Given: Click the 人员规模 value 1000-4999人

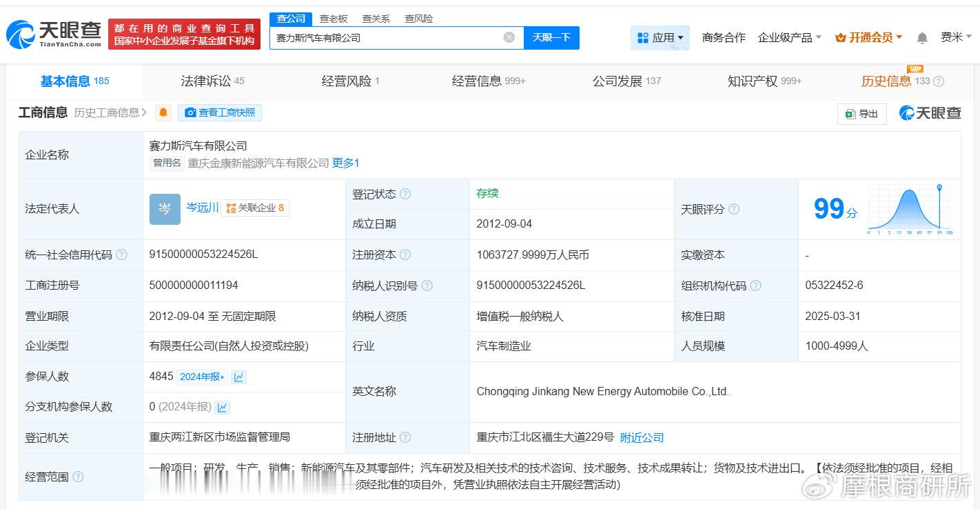Looking at the screenshot, I should coord(837,346).
